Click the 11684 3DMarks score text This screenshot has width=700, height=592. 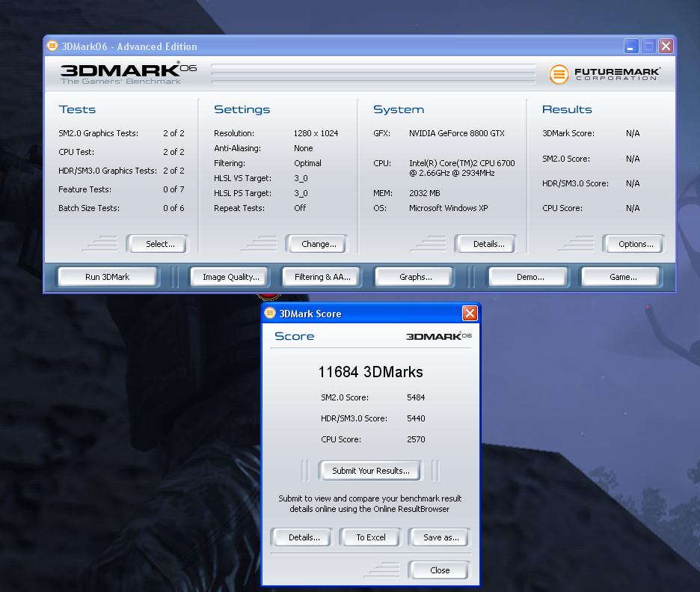click(370, 372)
